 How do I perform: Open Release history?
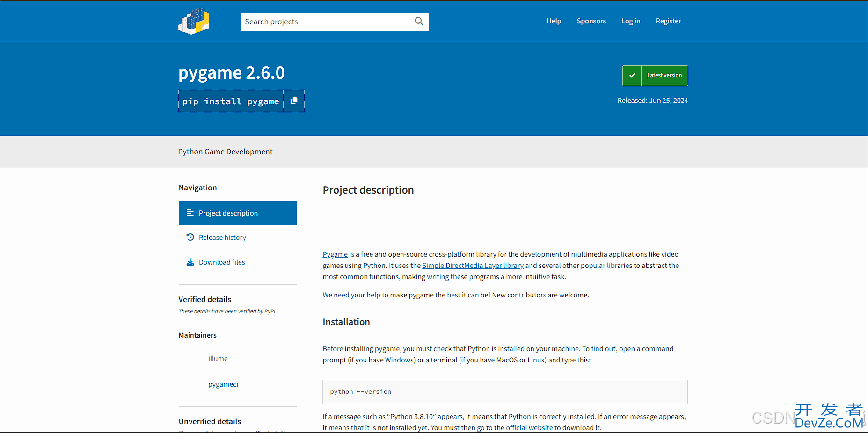(222, 238)
